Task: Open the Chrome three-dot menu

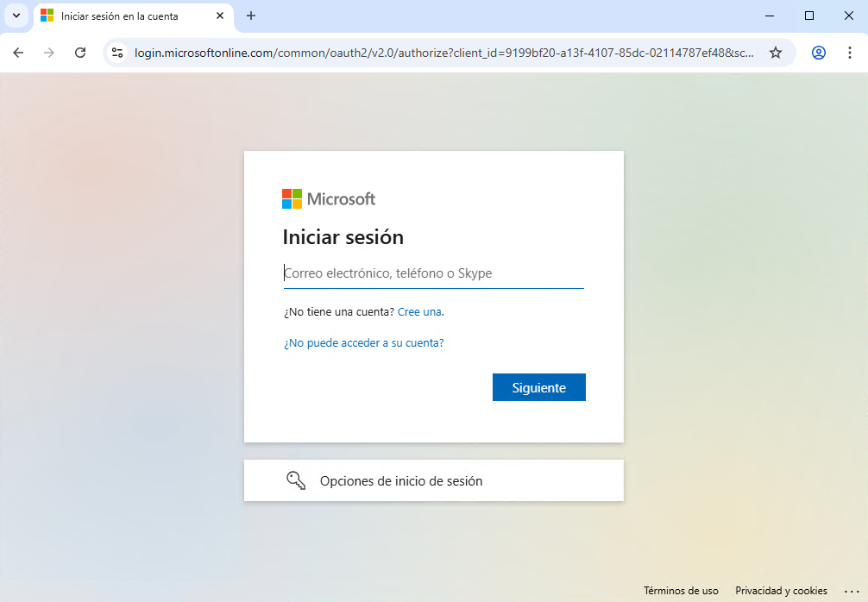Action: click(x=850, y=53)
